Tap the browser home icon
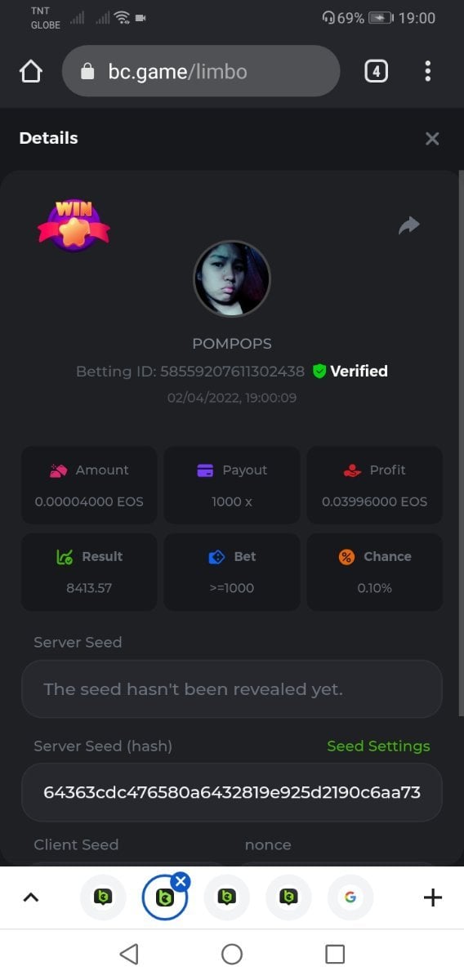The image size is (464, 980). pos(30,72)
